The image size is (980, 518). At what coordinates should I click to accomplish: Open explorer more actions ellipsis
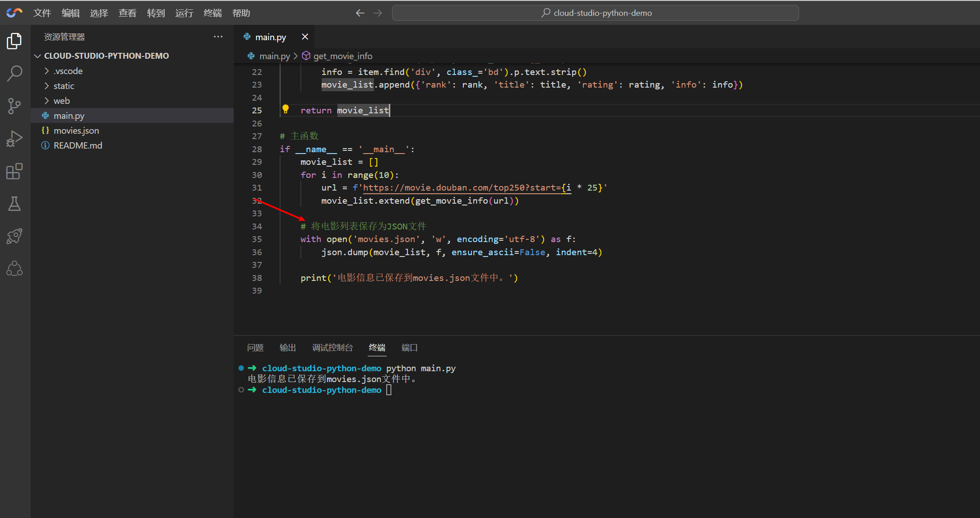(x=218, y=37)
